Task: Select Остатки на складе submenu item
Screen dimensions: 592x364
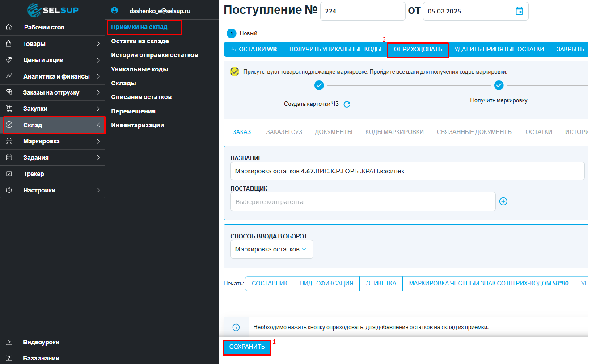Action: 140,41
